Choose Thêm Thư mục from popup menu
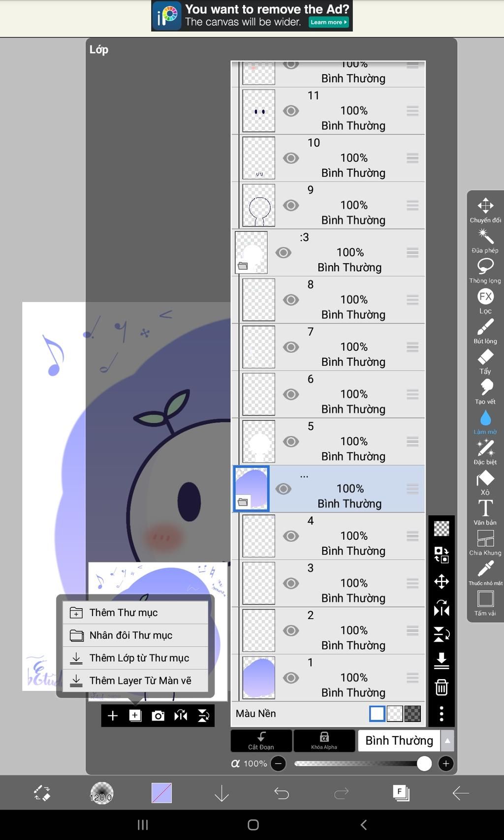 (x=135, y=613)
